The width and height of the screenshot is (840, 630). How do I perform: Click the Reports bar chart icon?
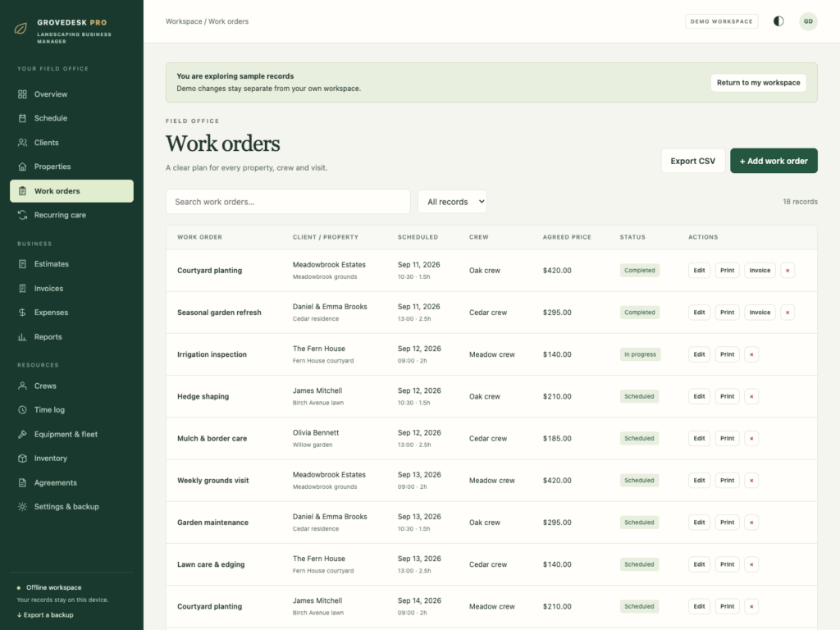22,337
